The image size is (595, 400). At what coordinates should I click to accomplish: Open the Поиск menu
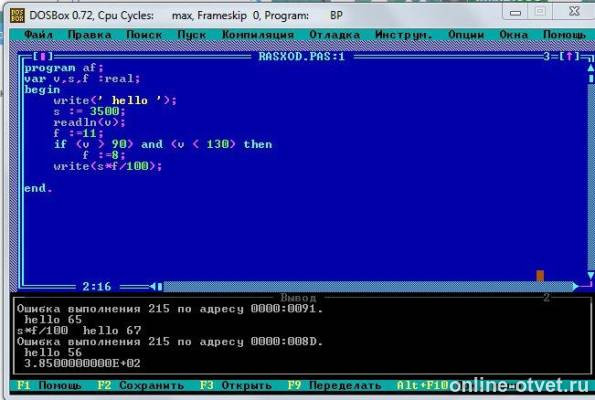coord(144,35)
